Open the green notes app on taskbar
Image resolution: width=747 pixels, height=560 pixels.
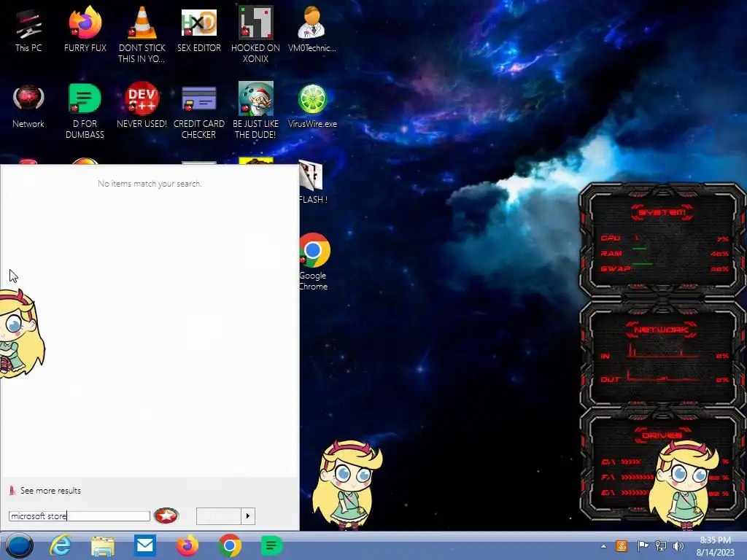point(271,545)
